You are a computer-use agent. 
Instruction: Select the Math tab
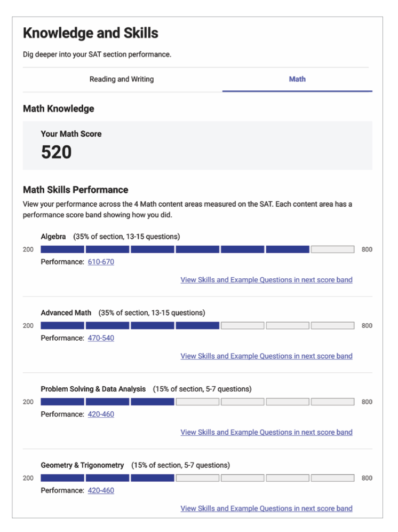[297, 80]
